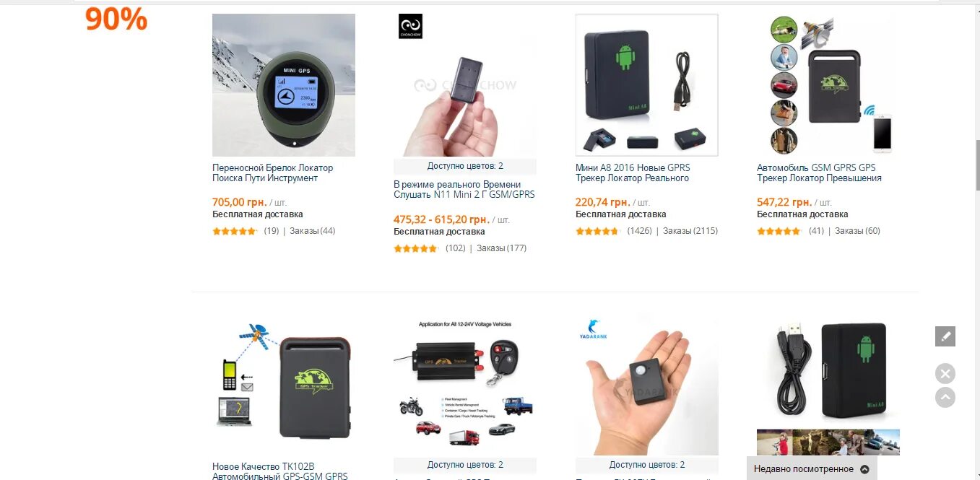This screenshot has height=480, width=980.
Task: Open Мини A8 2016 Новые GPRS link
Action: 633,173
